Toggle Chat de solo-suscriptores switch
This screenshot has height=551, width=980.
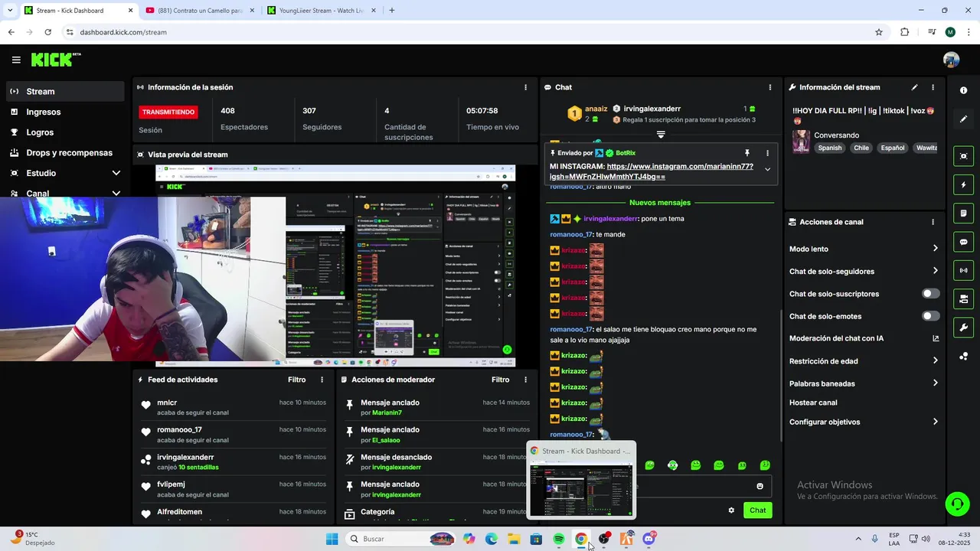(931, 294)
